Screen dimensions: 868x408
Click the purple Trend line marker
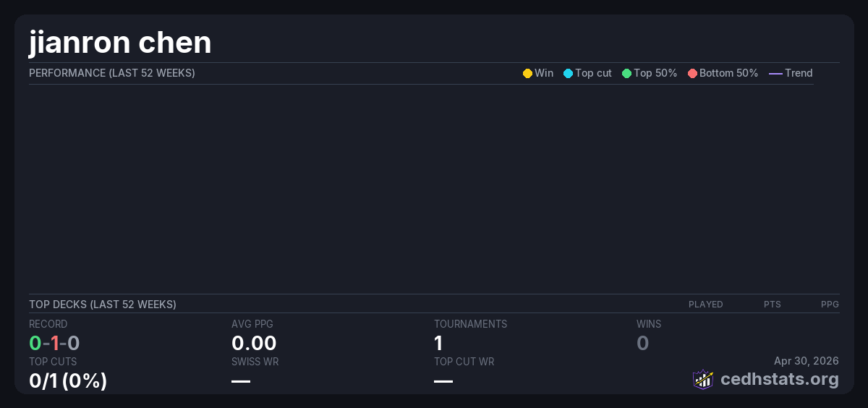pyautogui.click(x=775, y=73)
